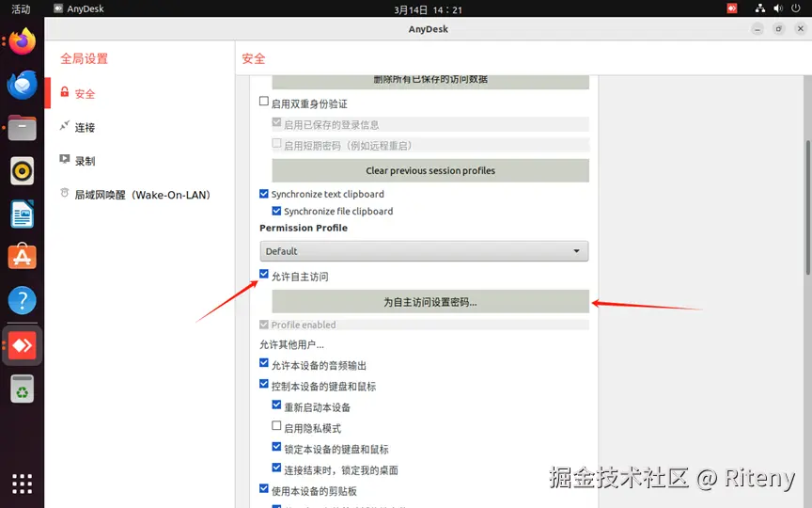This screenshot has width=812, height=508.
Task: Uncheck 控制本设备的键盘和鼠标
Action: [x=264, y=384]
